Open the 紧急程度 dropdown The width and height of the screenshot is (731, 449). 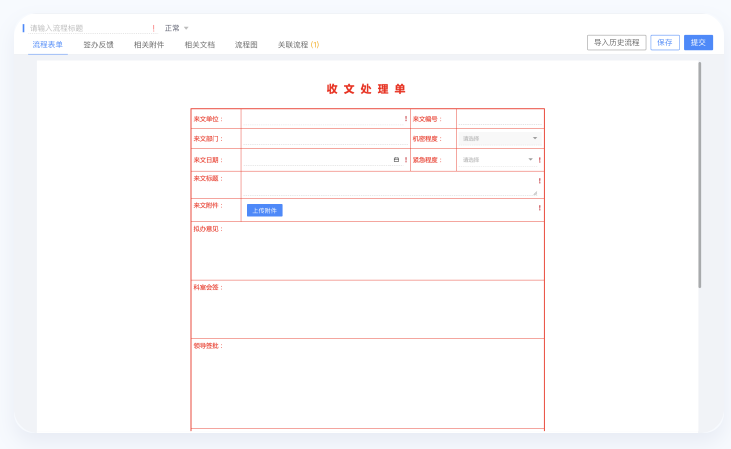[x=497, y=160]
